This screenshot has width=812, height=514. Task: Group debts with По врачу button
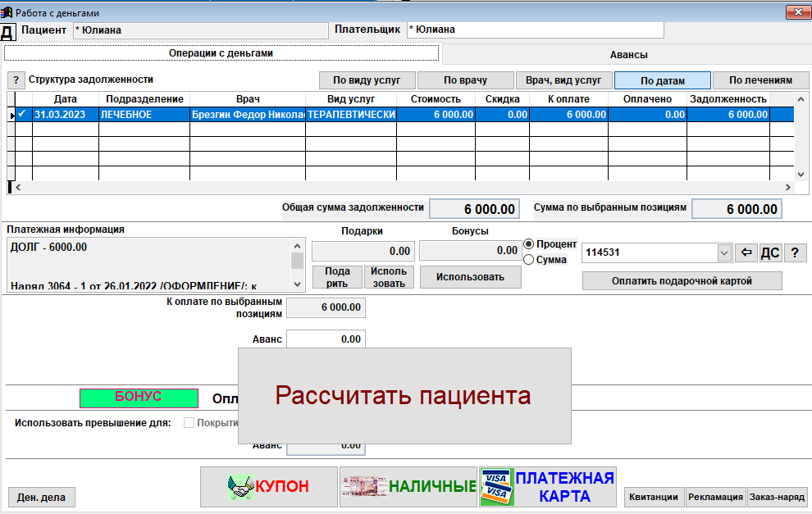(465, 80)
